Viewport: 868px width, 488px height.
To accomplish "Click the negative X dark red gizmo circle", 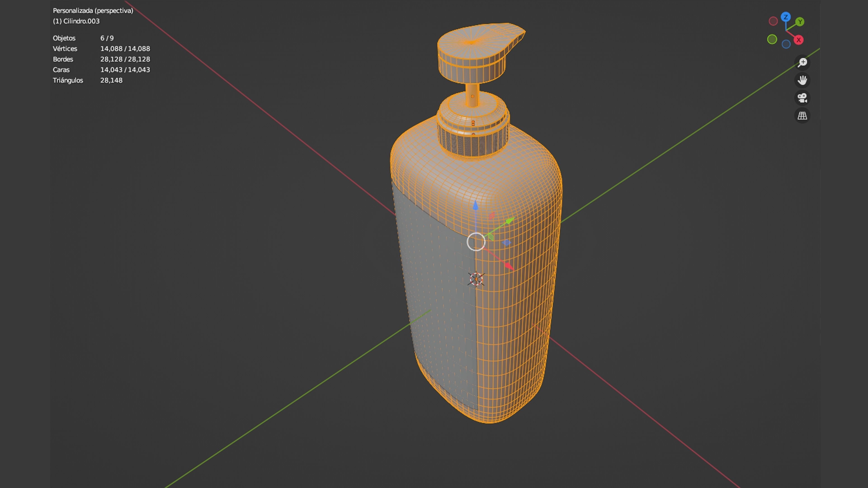I will 773,21.
